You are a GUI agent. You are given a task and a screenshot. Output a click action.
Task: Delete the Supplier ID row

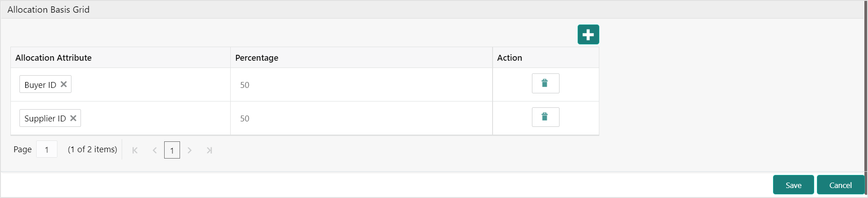pos(545,117)
